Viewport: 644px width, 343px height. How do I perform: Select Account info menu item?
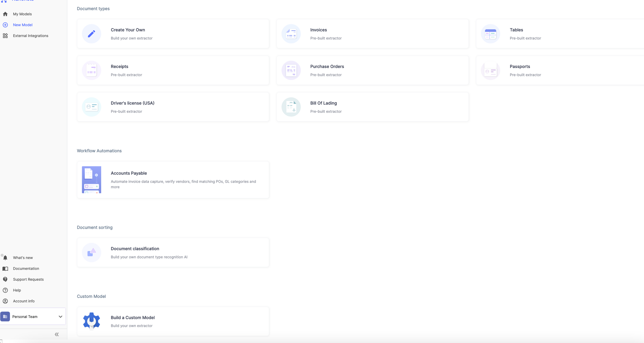[23, 301]
